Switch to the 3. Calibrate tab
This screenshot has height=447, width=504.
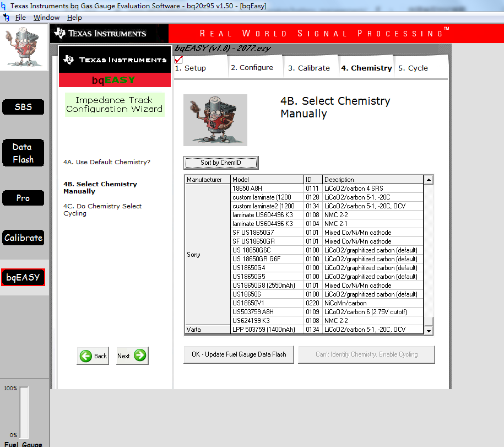pyautogui.click(x=310, y=68)
